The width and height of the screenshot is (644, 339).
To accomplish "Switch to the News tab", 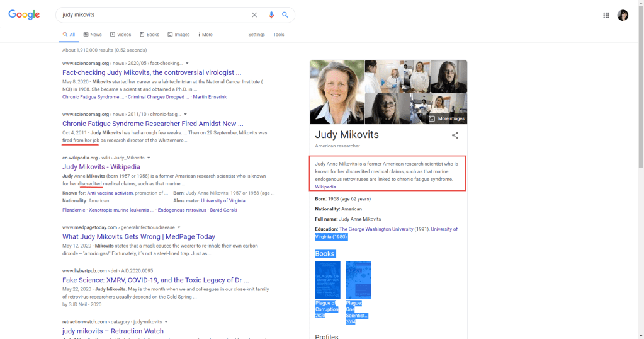I will 93,35.
